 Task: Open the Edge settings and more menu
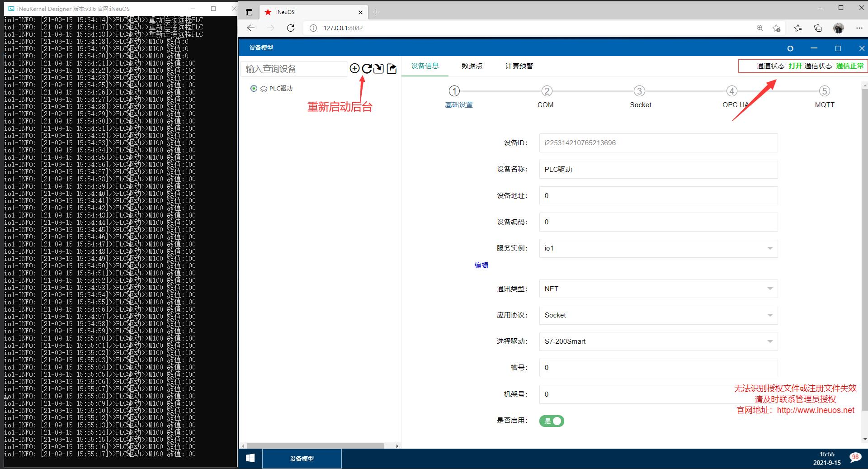[859, 28]
